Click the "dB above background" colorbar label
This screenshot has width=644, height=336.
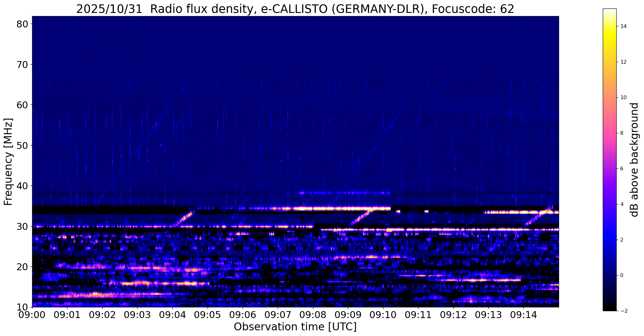pos(635,160)
